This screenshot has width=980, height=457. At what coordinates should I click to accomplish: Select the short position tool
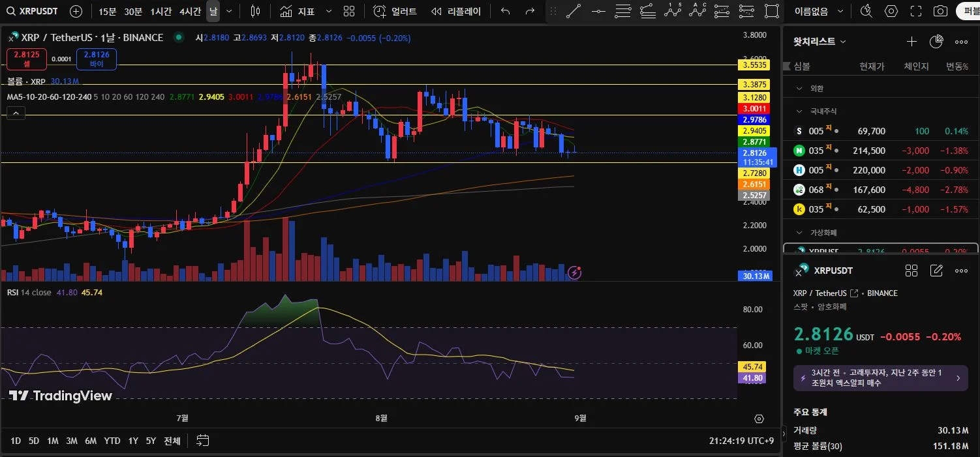(747, 11)
